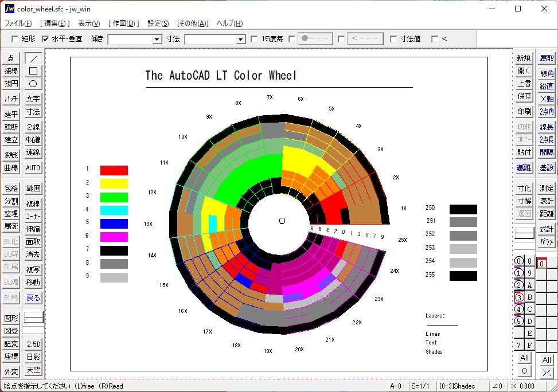Toggle the < checkbox
This screenshot has width=558, height=392.
click(x=435, y=39)
